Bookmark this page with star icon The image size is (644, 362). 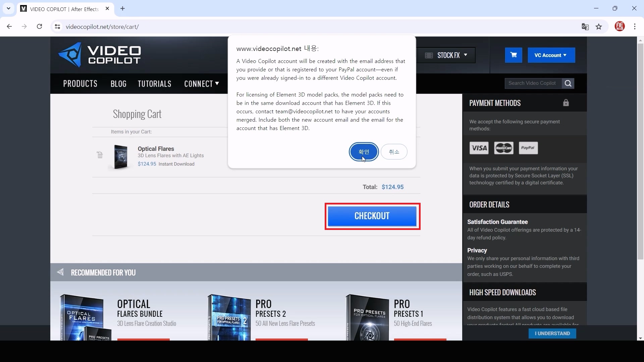599,27
